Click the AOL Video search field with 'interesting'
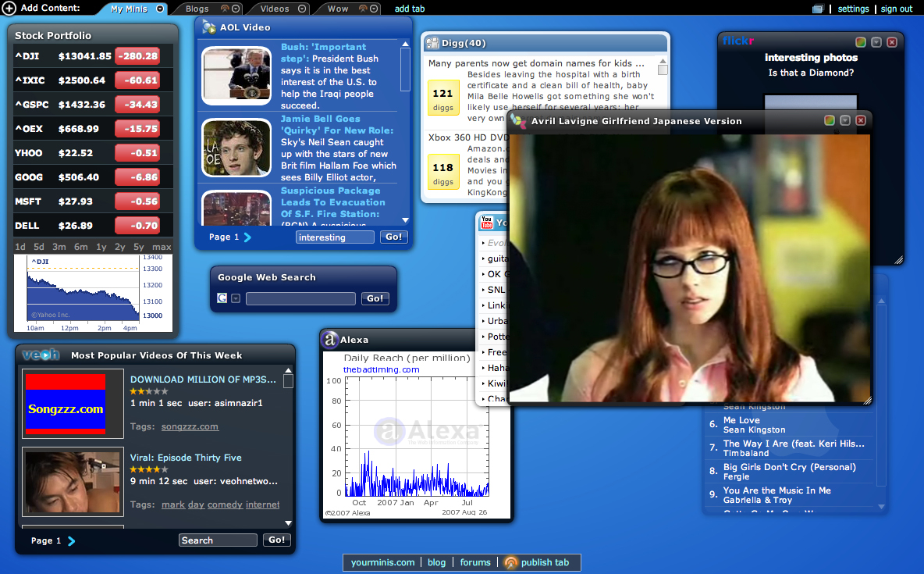924x574 pixels. tap(335, 237)
